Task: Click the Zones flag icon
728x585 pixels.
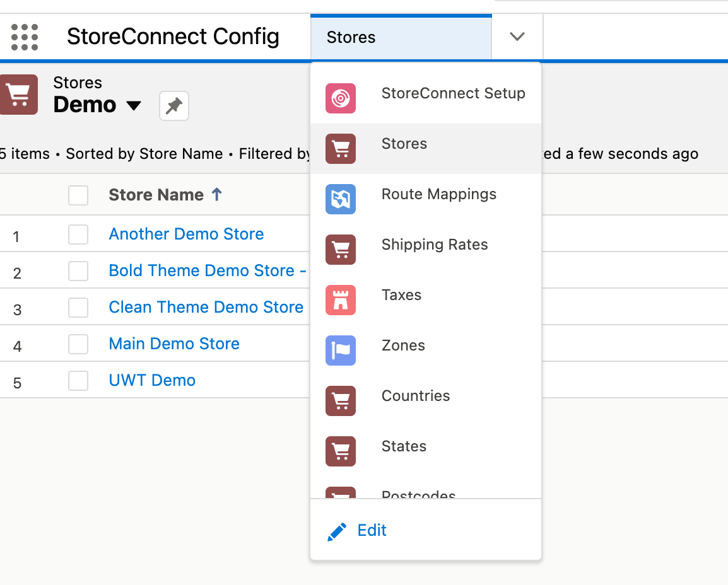Action: tap(341, 350)
